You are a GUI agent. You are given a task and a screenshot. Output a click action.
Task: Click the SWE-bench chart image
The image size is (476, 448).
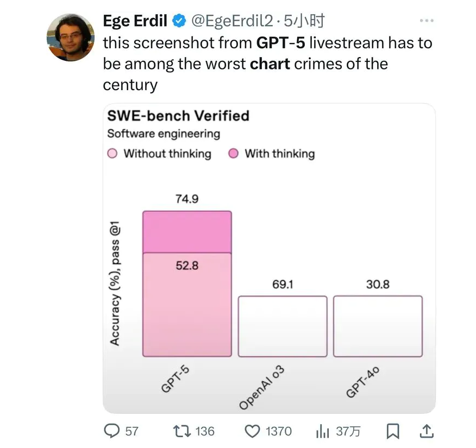click(269, 258)
